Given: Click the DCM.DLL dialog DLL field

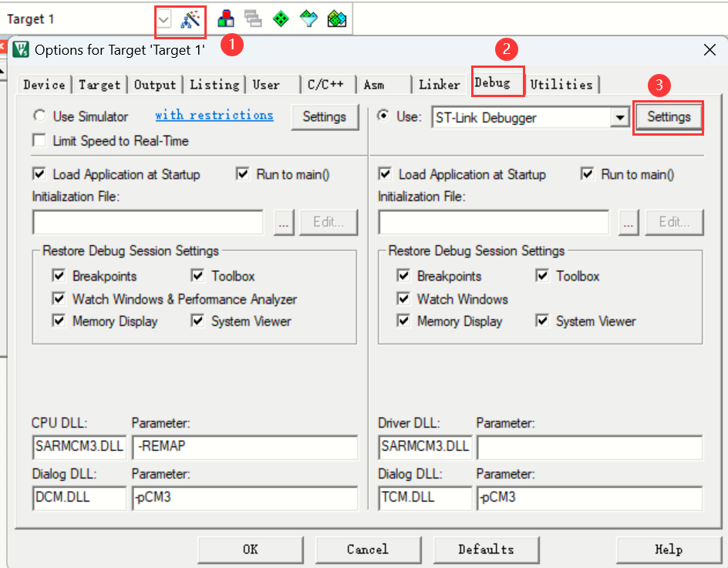Looking at the screenshot, I should coord(79,497).
